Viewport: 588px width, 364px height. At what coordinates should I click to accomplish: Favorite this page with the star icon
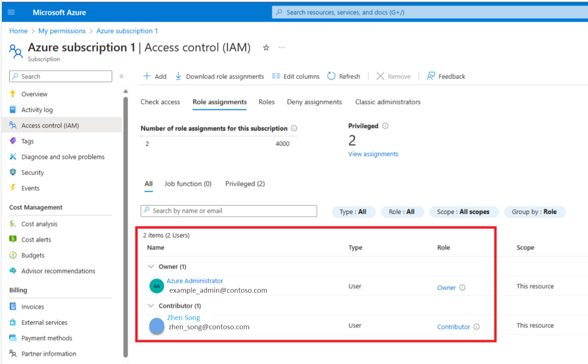pyautogui.click(x=266, y=48)
